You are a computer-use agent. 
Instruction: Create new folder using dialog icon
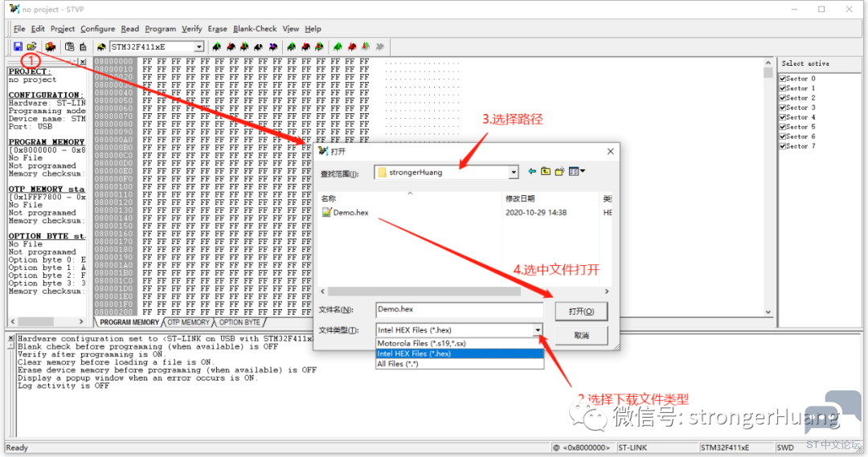[560, 172]
